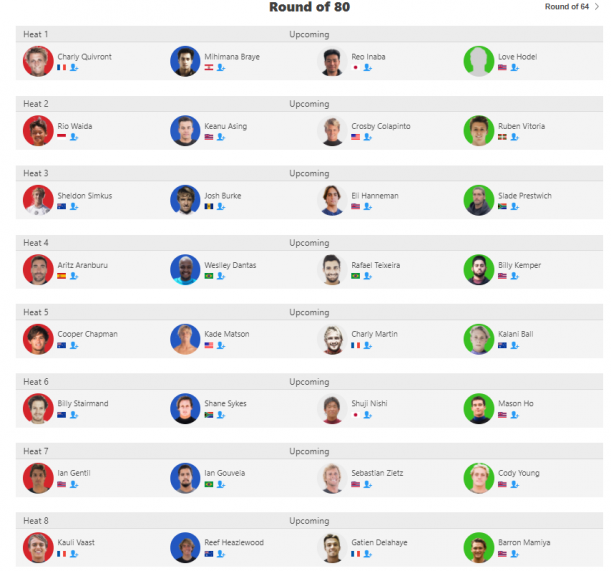Click follow icon under Charly Quivront
The width and height of the screenshot is (611, 571).
pos(74,68)
